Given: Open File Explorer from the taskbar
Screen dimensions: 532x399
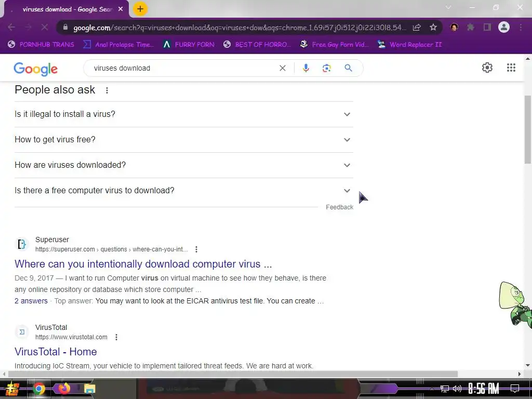Looking at the screenshot, I should (89, 389).
